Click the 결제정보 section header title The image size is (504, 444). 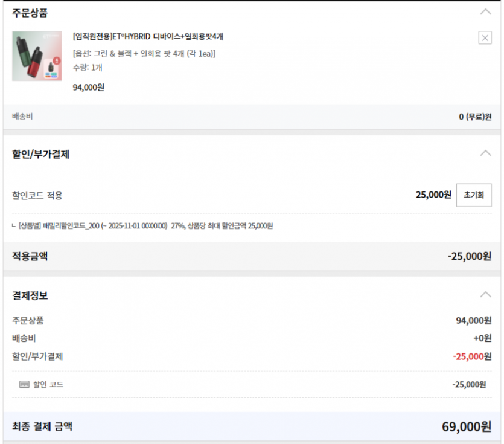click(30, 295)
